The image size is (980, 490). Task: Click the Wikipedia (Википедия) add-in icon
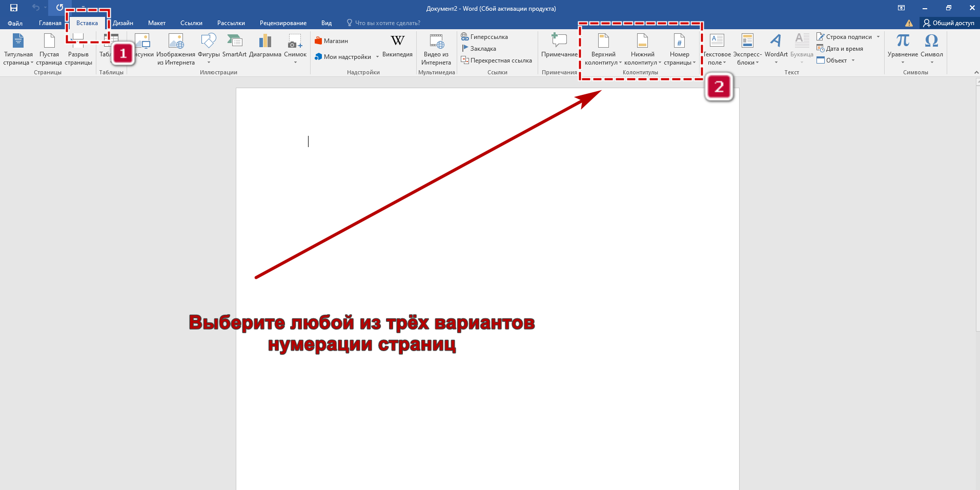(397, 46)
